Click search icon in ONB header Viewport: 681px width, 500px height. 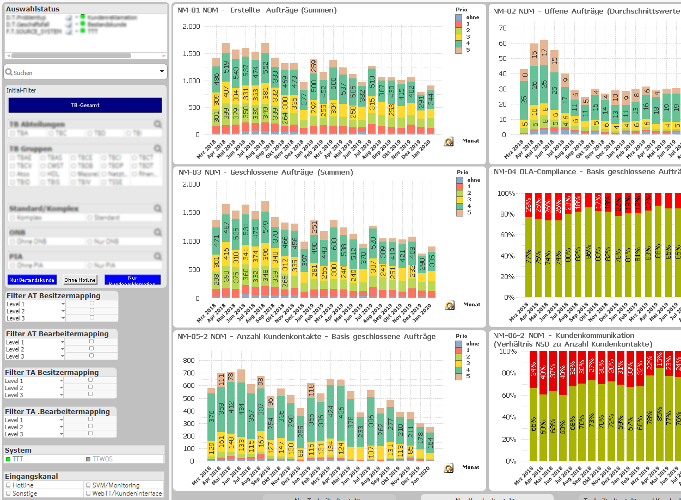click(158, 232)
